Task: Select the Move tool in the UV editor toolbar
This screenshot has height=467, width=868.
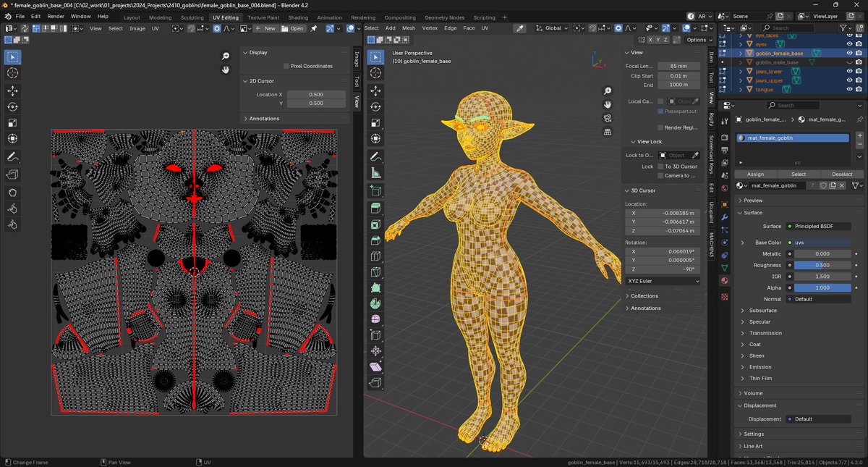Action: (12, 91)
